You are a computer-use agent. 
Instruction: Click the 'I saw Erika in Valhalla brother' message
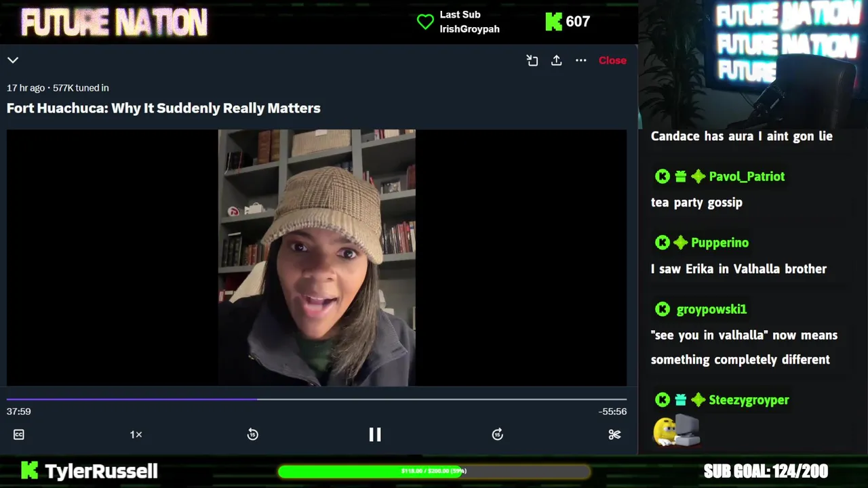click(738, 269)
